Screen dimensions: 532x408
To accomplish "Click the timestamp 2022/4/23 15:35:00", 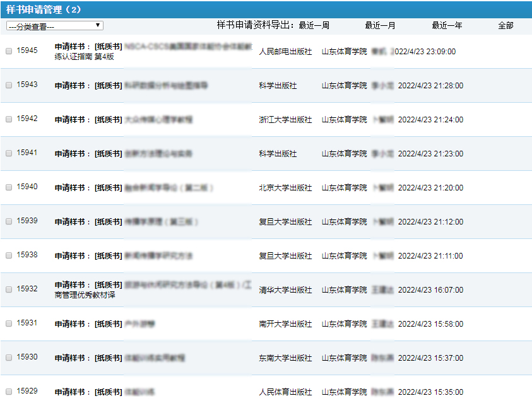I will click(x=430, y=392).
